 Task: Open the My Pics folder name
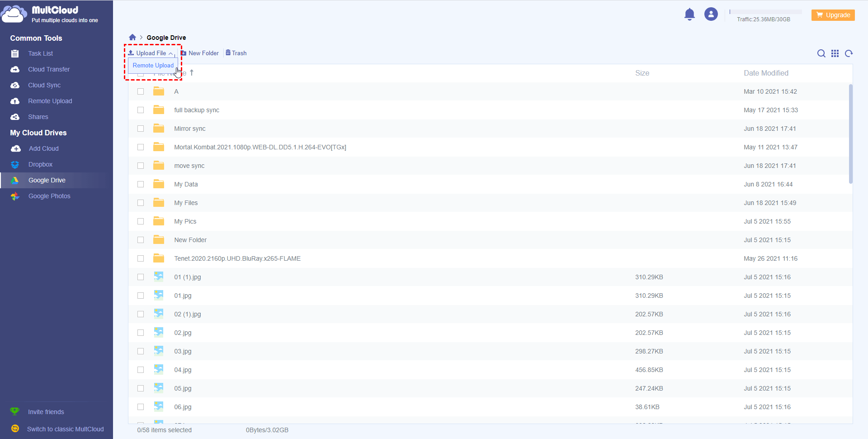185,221
